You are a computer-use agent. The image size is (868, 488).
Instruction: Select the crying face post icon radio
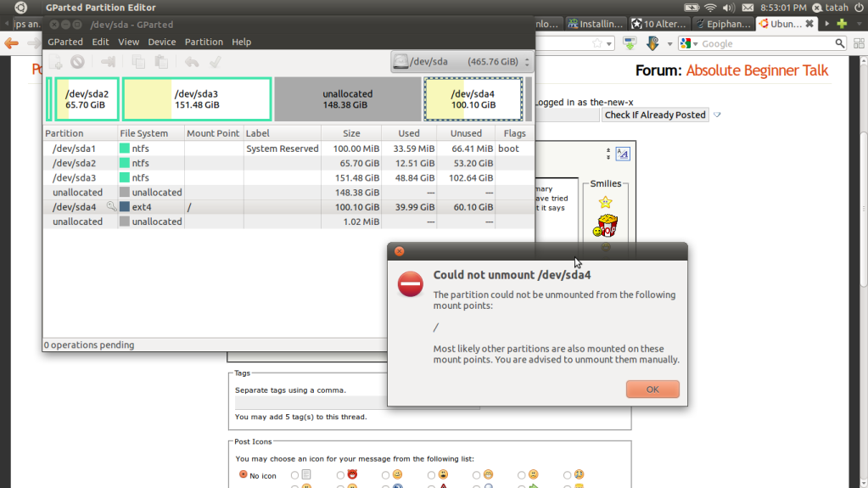(x=567, y=475)
